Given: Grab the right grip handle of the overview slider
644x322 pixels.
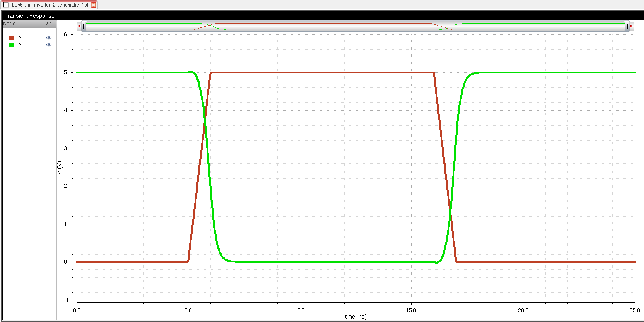Looking at the screenshot, I should click(x=627, y=26).
